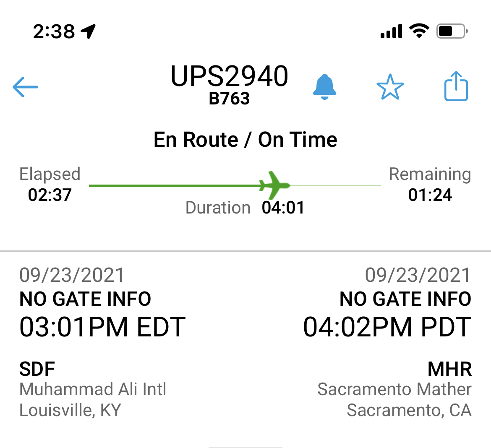Tap the 04:02PM PDT arrival time
The width and height of the screenshot is (491, 448).
tap(387, 327)
